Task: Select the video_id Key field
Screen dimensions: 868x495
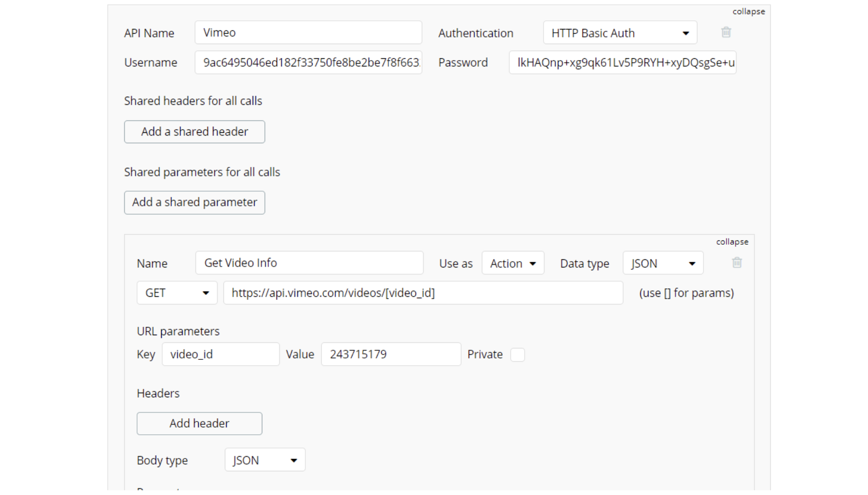Action: (x=221, y=355)
